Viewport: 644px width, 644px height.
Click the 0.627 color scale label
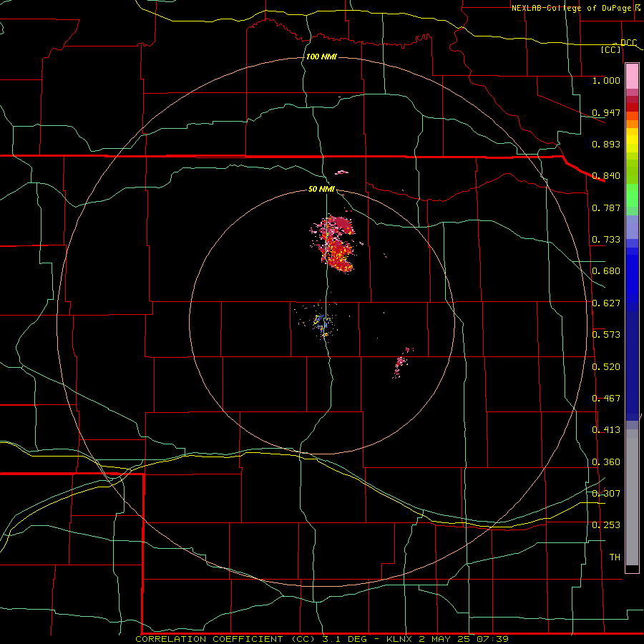pyautogui.click(x=606, y=303)
